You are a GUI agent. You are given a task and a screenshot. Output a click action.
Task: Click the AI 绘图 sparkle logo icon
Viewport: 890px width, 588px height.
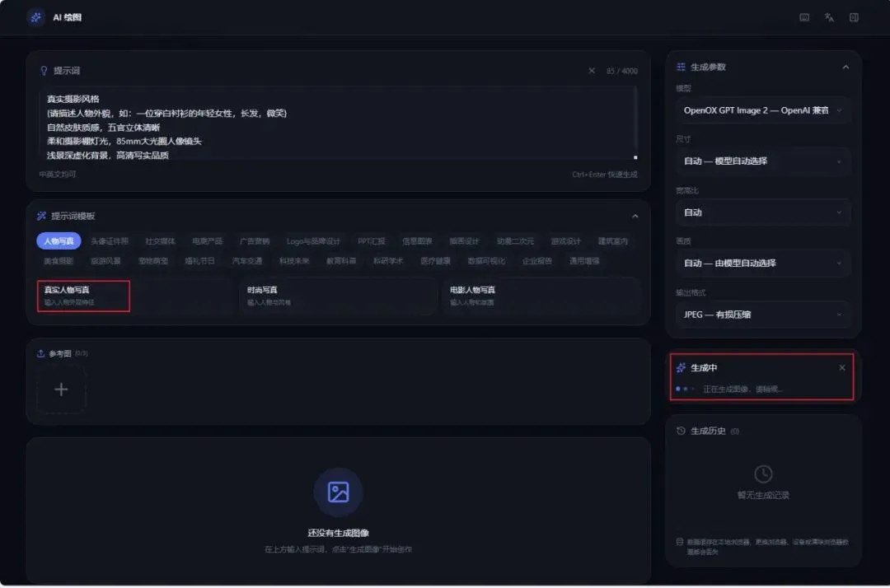pos(35,17)
